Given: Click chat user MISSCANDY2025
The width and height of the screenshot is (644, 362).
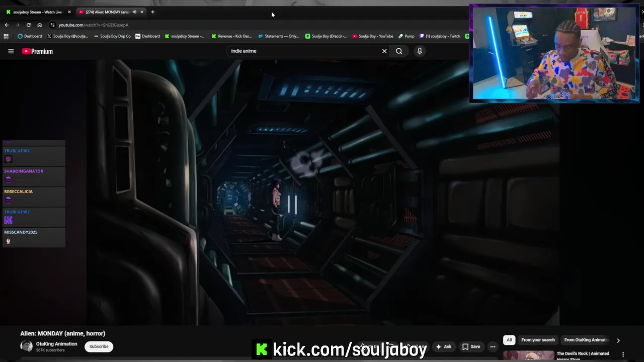Looking at the screenshot, I should click(21, 232).
